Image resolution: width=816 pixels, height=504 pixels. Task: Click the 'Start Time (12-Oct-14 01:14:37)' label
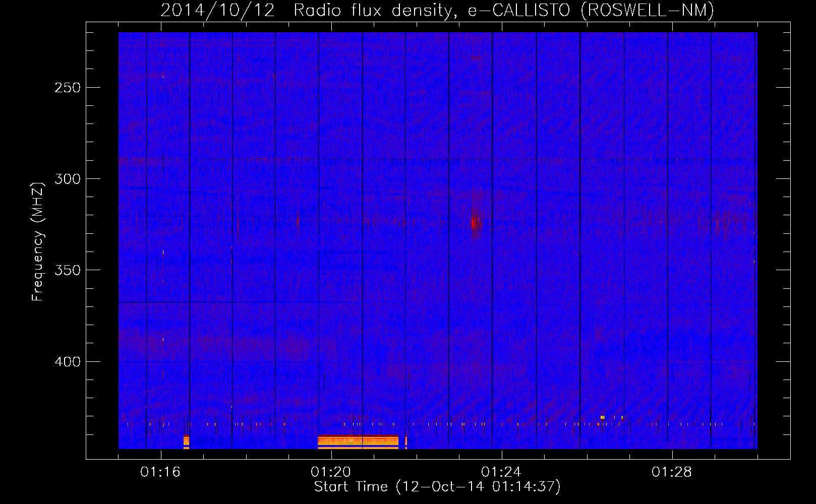437,487
